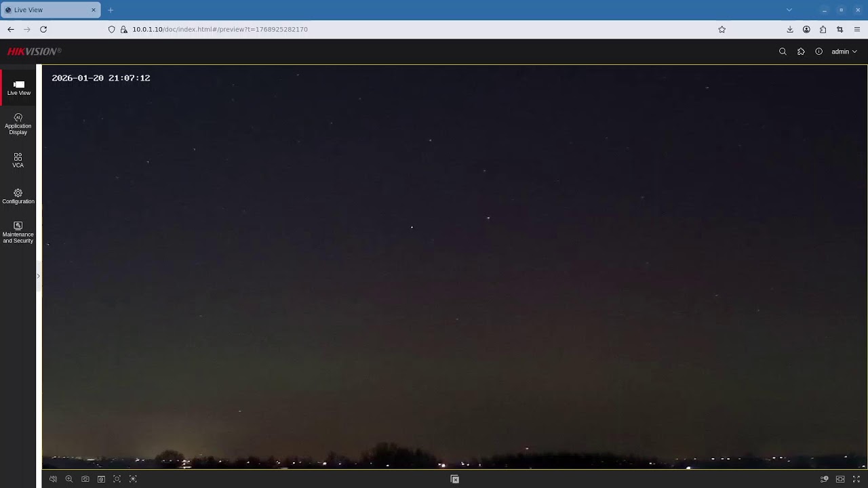The width and height of the screenshot is (868, 488).
Task: Enable digital zoom magnifier on live view
Action: (69, 479)
